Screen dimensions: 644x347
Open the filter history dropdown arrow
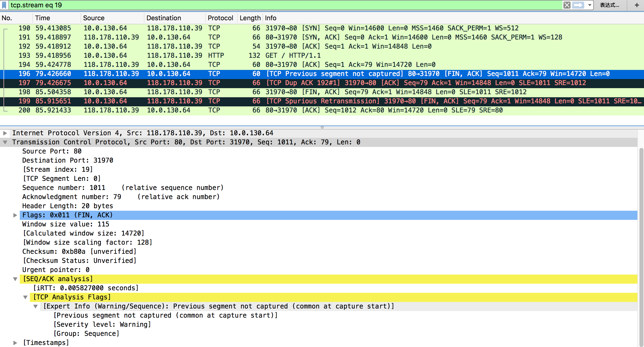pos(590,5)
